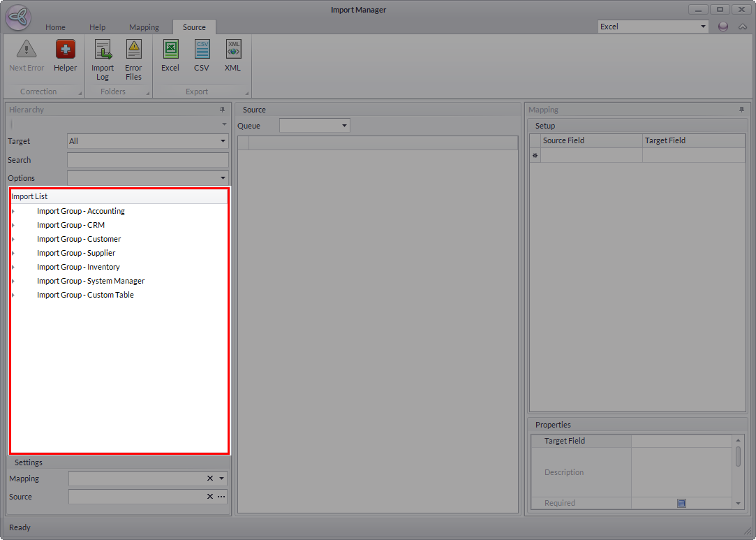Viewport: 756px width, 540px height.
Task: Click the Search input field
Action: 147,160
